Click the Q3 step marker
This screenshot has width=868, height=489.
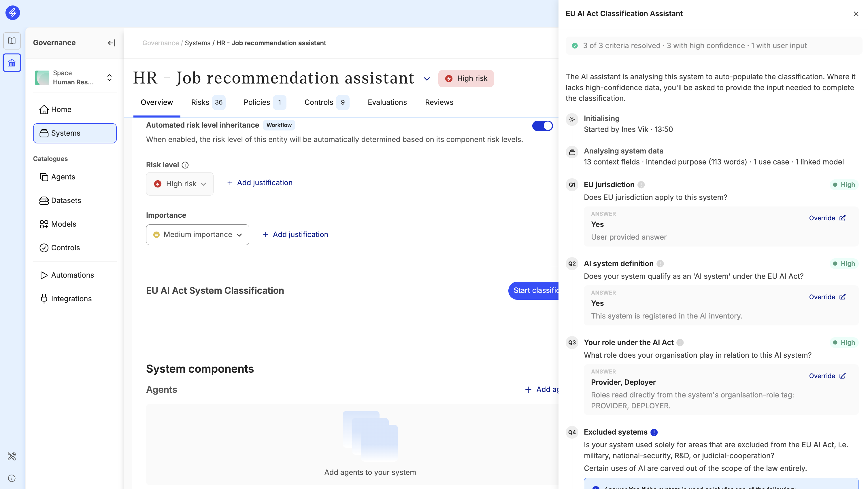coord(572,342)
